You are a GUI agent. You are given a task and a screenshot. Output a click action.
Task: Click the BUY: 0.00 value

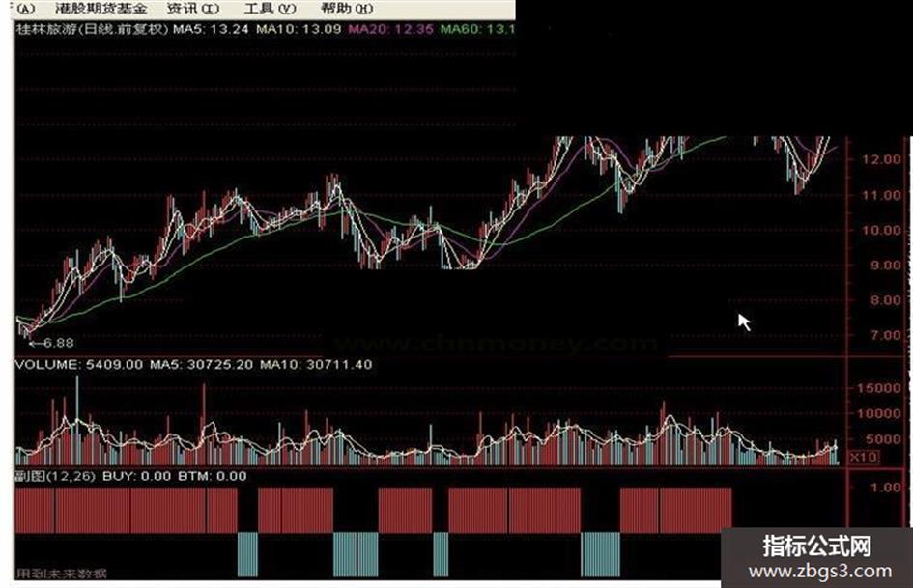point(137,476)
